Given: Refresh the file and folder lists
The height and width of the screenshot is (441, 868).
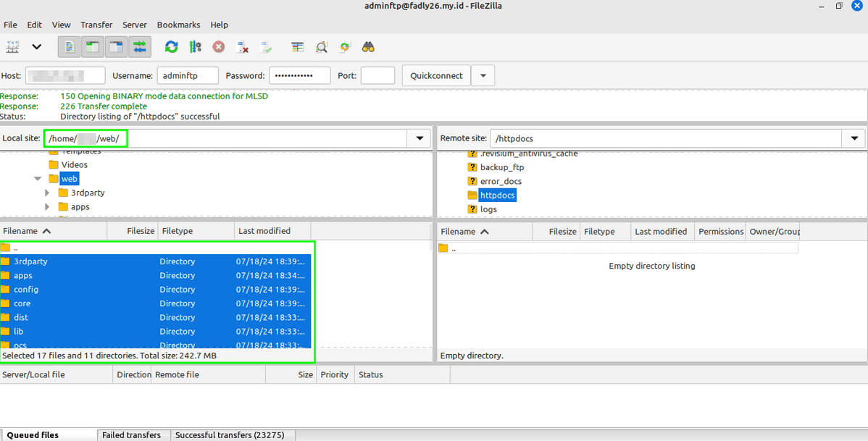Looking at the screenshot, I should point(171,46).
